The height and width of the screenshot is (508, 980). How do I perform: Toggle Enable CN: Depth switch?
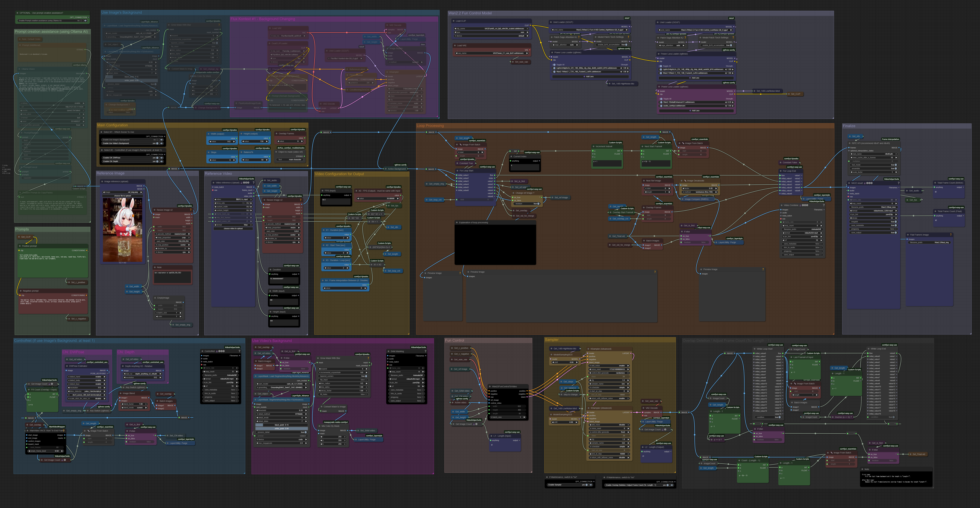[157, 161]
